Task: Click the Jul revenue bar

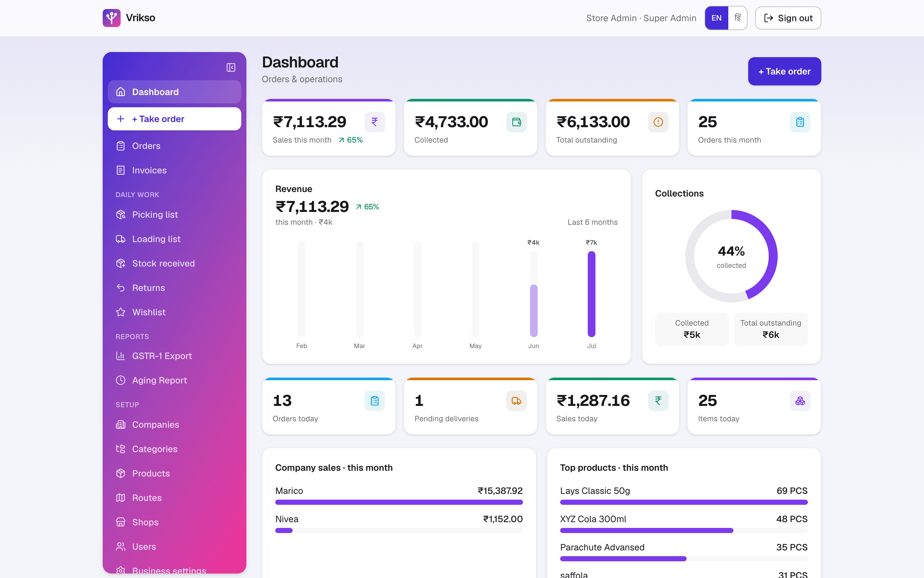Action: pyautogui.click(x=591, y=294)
